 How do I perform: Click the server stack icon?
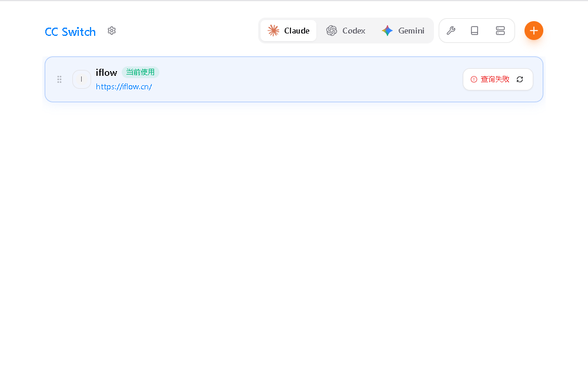pos(500,31)
